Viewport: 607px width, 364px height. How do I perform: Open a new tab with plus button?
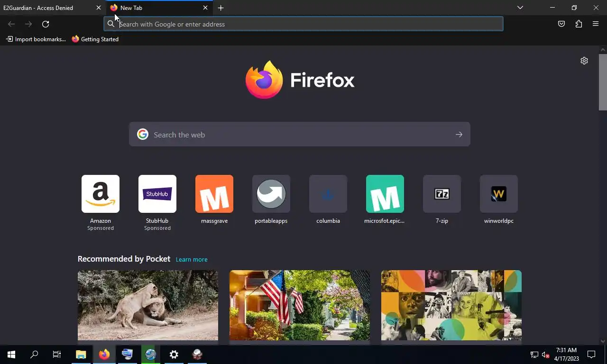point(221,8)
